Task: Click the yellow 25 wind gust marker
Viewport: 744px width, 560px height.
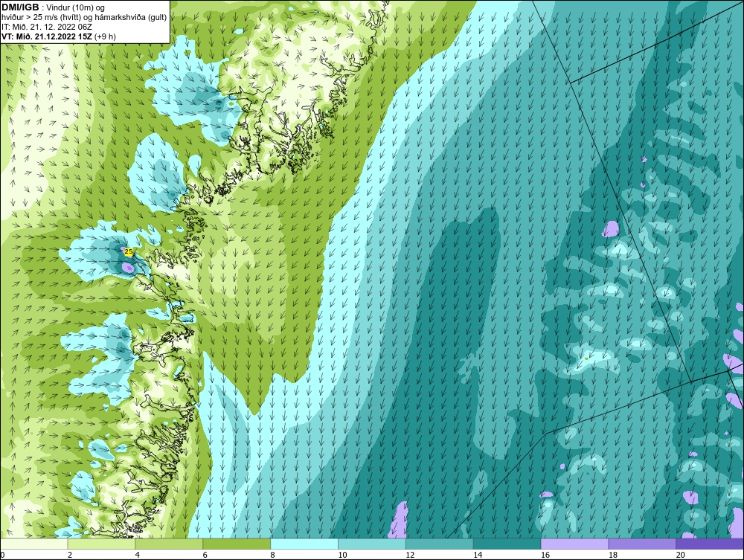Action: pyautogui.click(x=128, y=252)
